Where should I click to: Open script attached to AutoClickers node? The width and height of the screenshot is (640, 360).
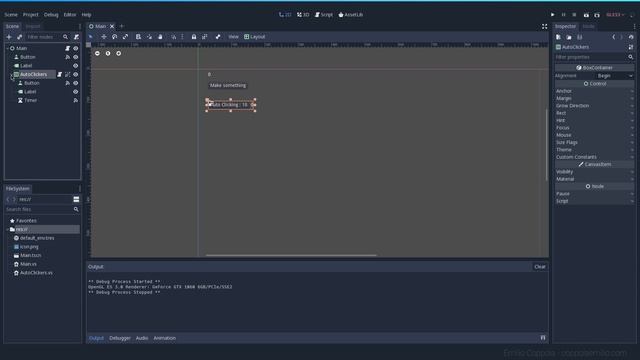pyautogui.click(x=60, y=74)
